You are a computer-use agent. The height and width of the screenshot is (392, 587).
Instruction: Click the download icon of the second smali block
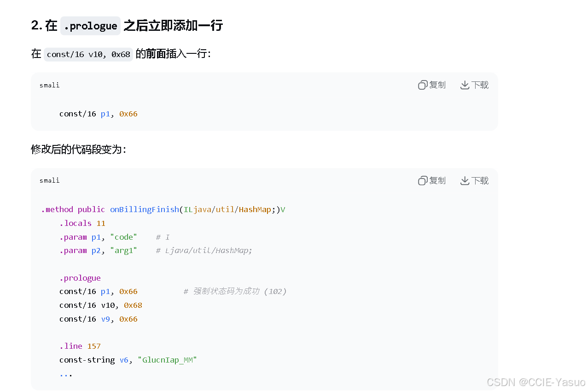pyautogui.click(x=465, y=181)
